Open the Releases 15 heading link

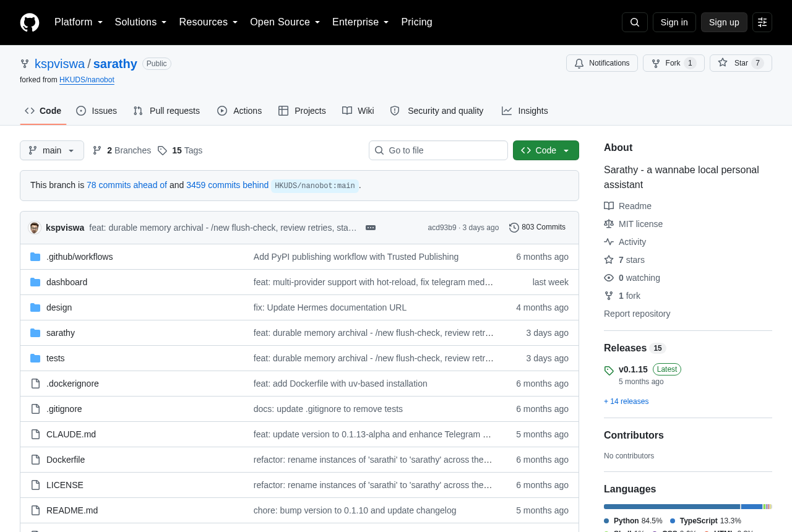[x=635, y=348]
